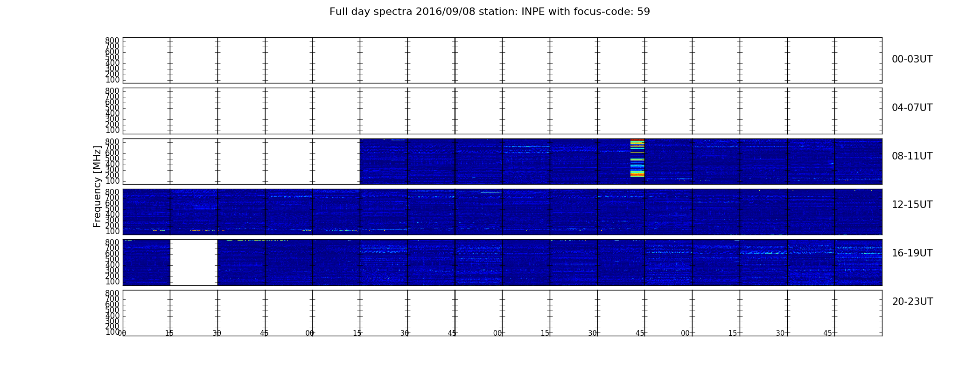The width and height of the screenshot is (980, 373).
Task: Click the 12-15UT spectrogram data panel
Action: point(502,212)
